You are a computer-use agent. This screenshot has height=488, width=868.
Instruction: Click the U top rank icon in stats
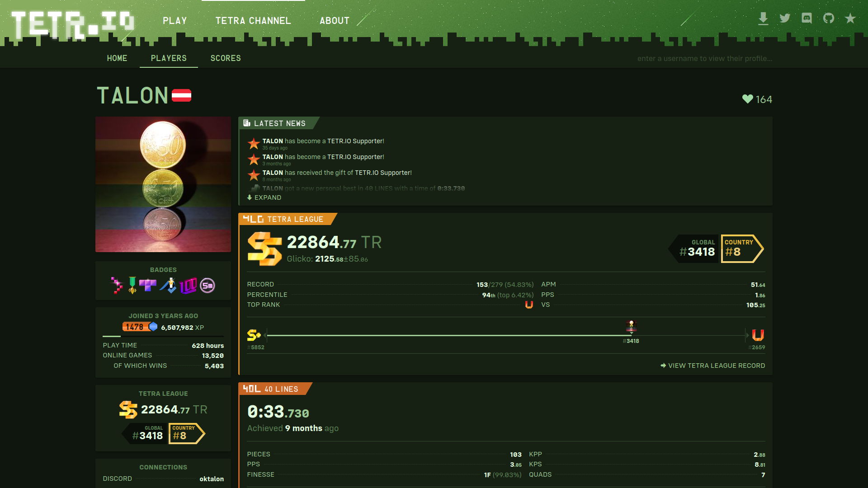point(529,305)
